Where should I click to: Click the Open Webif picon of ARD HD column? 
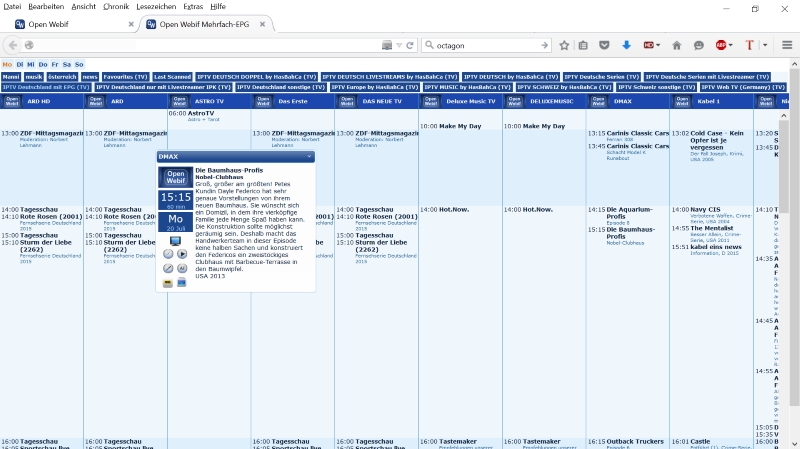[x=12, y=102]
